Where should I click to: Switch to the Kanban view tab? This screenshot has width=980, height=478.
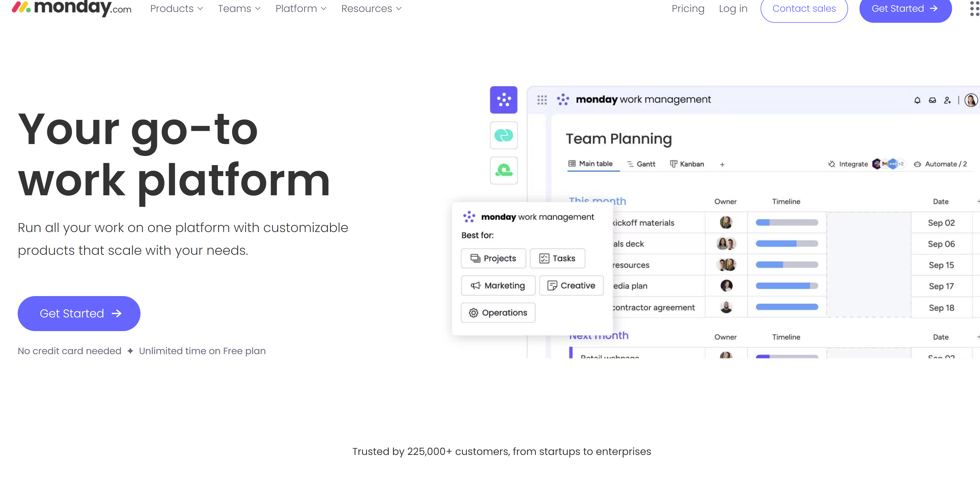tap(687, 164)
